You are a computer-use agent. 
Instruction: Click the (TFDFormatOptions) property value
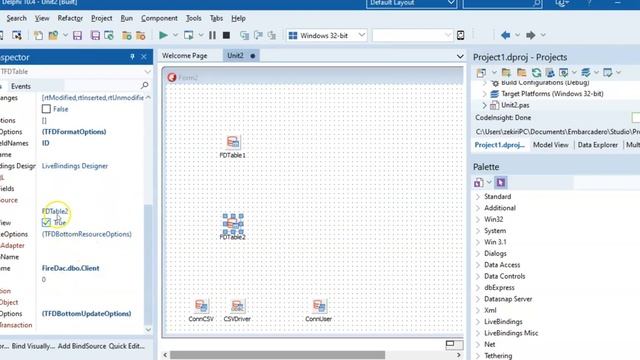point(74,132)
